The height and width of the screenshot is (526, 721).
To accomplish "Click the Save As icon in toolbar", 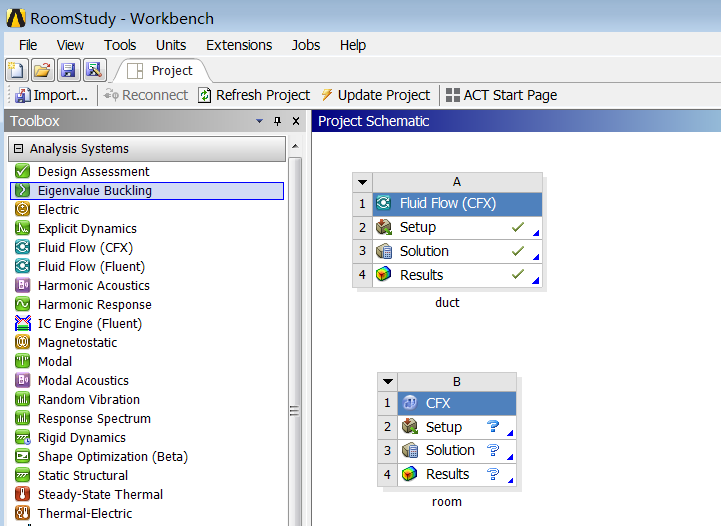I will [x=94, y=70].
